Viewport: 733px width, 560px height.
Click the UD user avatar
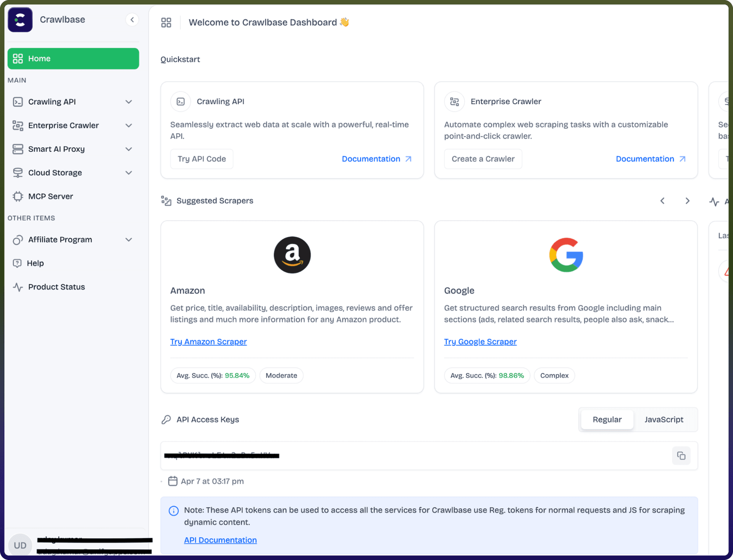click(20, 545)
